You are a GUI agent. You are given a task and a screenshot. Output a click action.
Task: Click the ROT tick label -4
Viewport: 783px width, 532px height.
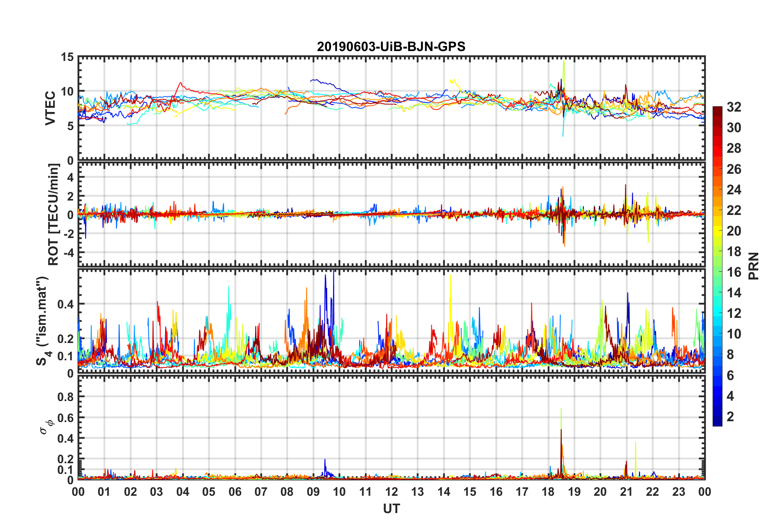[68, 252]
